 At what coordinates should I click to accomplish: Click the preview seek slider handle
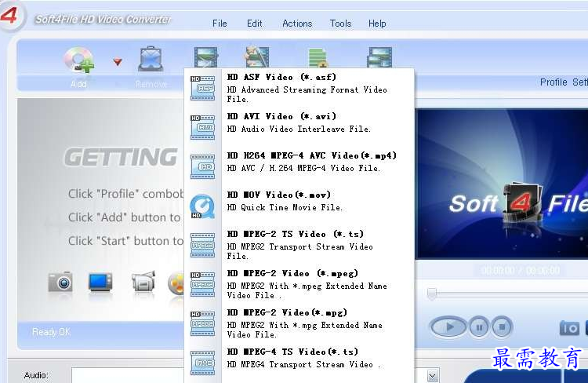pyautogui.click(x=432, y=294)
